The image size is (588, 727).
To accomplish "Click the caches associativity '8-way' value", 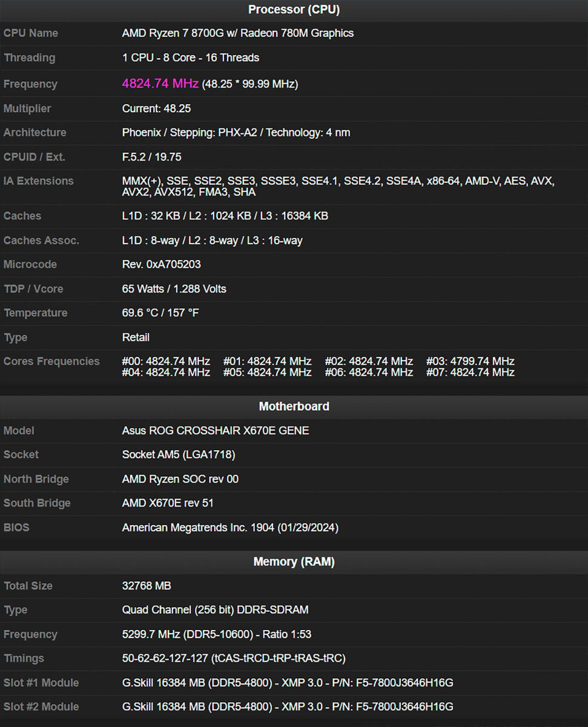I will (x=213, y=241).
